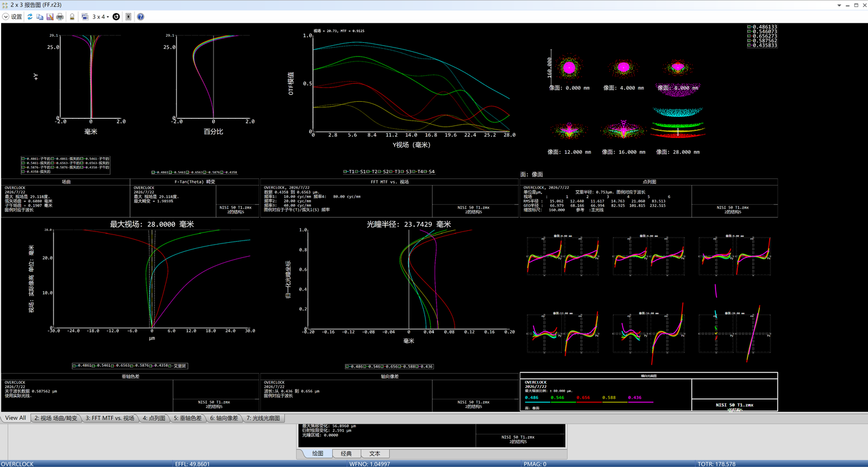The image size is (868, 467).
Task: Click the F-Tan(Theta) 畸变 title block header
Action: click(x=195, y=181)
